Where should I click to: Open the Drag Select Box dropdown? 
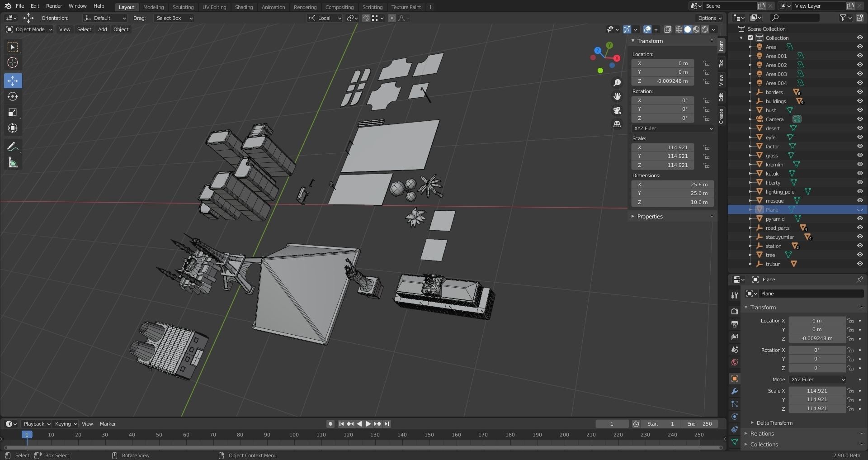(x=174, y=18)
